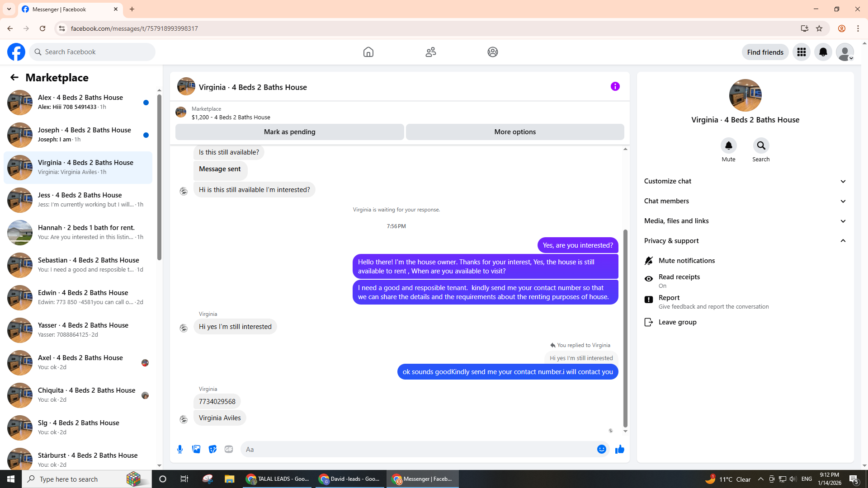Click More options button

514,132
